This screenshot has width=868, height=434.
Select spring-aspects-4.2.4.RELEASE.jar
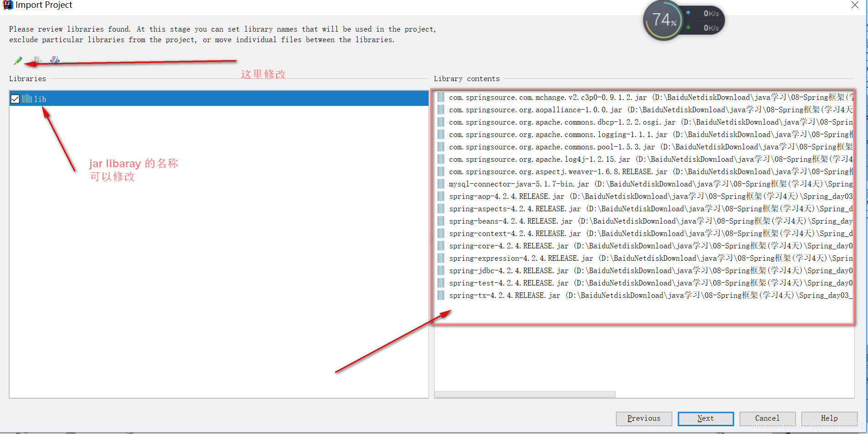coord(644,209)
